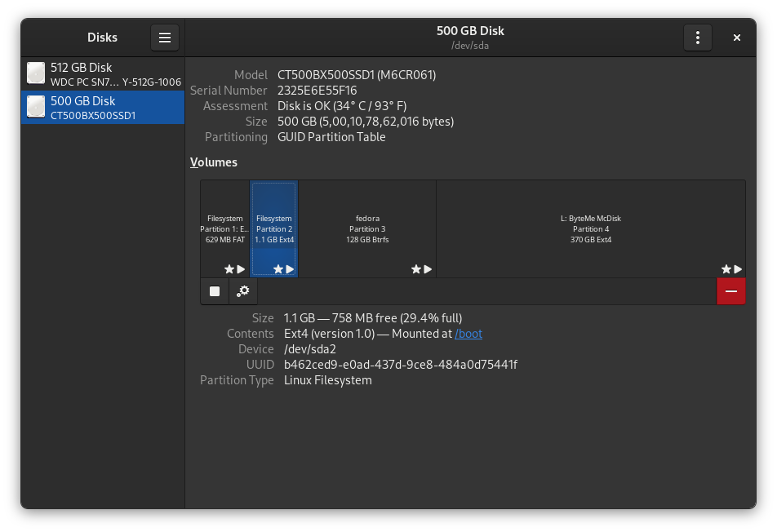Select the 500 GB Disk CT500BX500SSD1 entry
Viewport: 777px width, 532px height.
click(x=103, y=107)
